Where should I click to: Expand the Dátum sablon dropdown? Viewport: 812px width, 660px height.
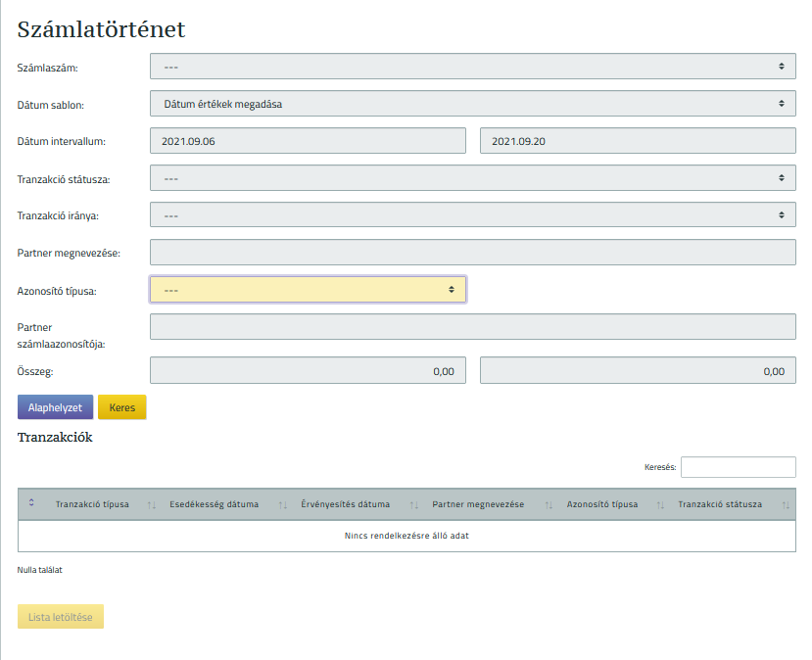472,104
